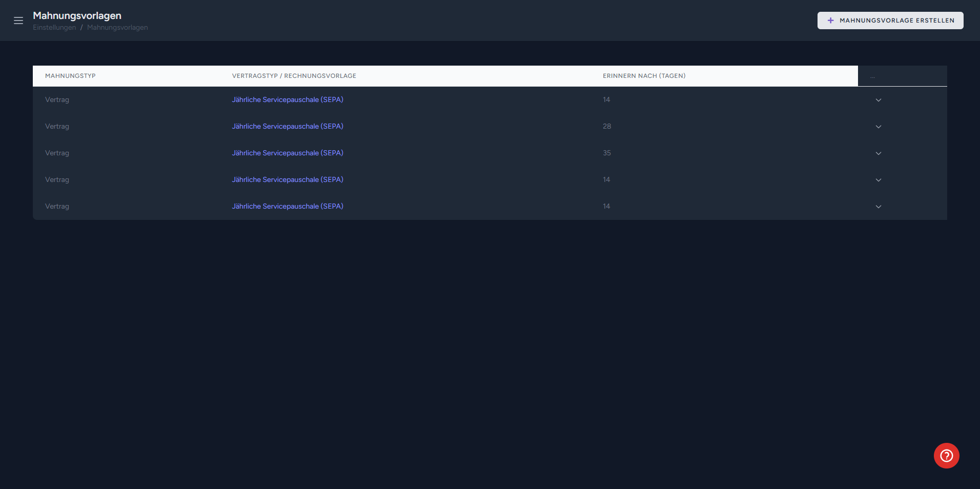This screenshot has height=489, width=980.
Task: Open first row's Jährliche Servicepauschale link
Action: (x=288, y=100)
